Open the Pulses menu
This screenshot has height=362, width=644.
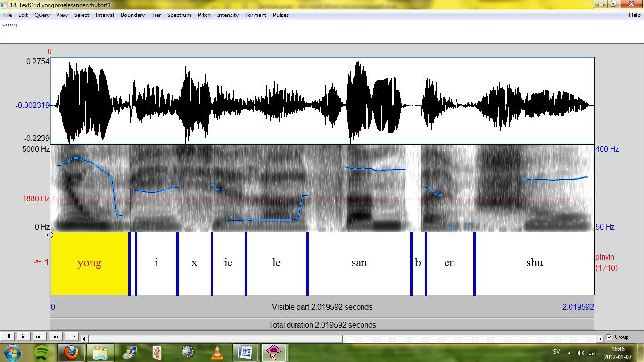[281, 15]
